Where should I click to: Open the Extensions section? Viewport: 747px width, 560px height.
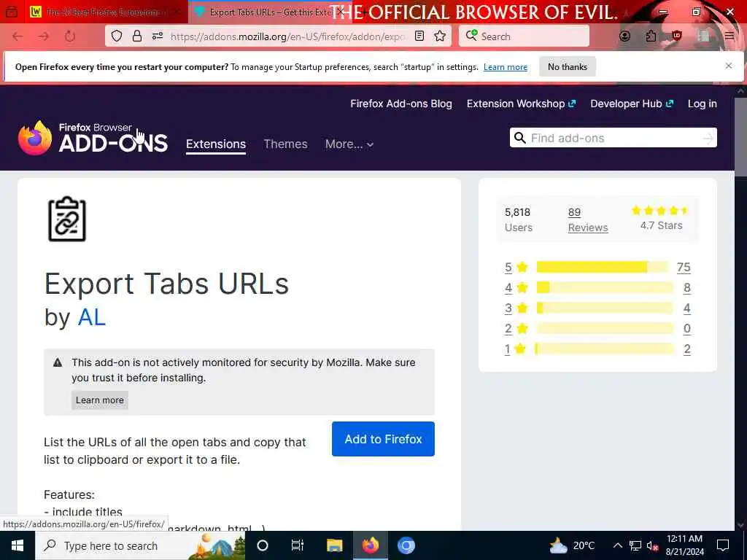pos(216,144)
